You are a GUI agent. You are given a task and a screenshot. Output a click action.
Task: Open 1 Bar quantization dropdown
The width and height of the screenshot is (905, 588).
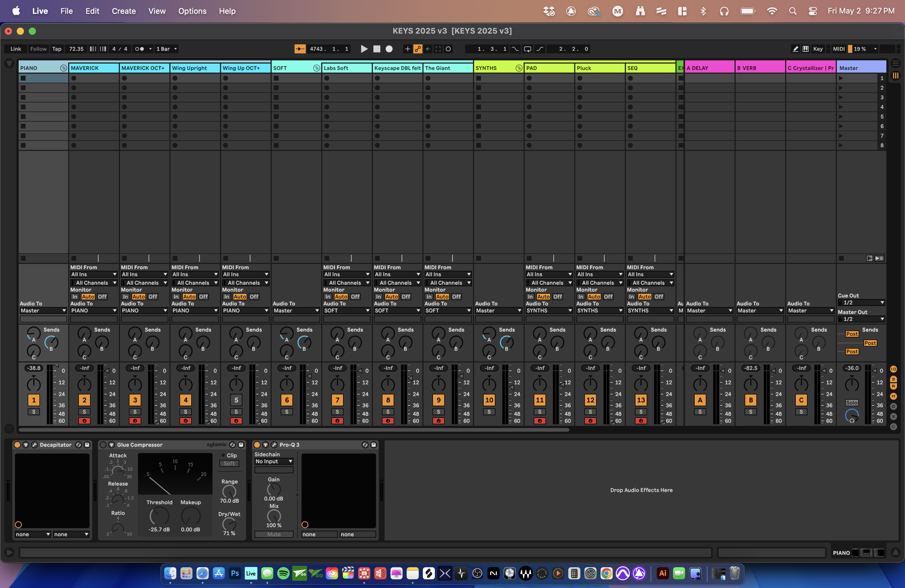tap(167, 49)
